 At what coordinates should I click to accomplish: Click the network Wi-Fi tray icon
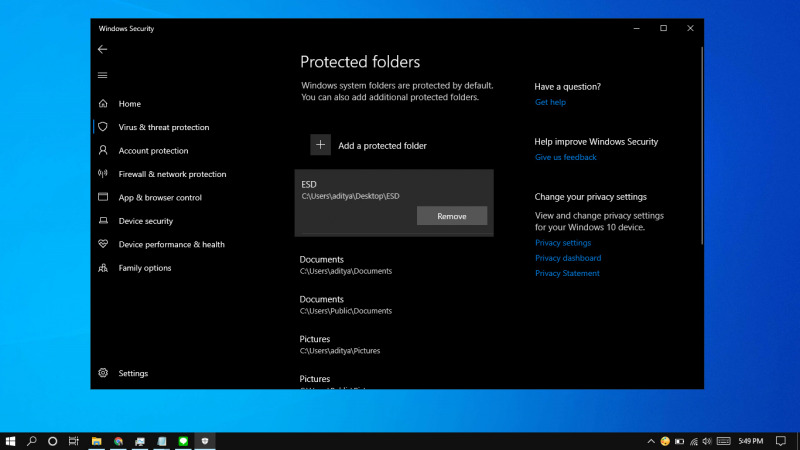pyautogui.click(x=694, y=441)
